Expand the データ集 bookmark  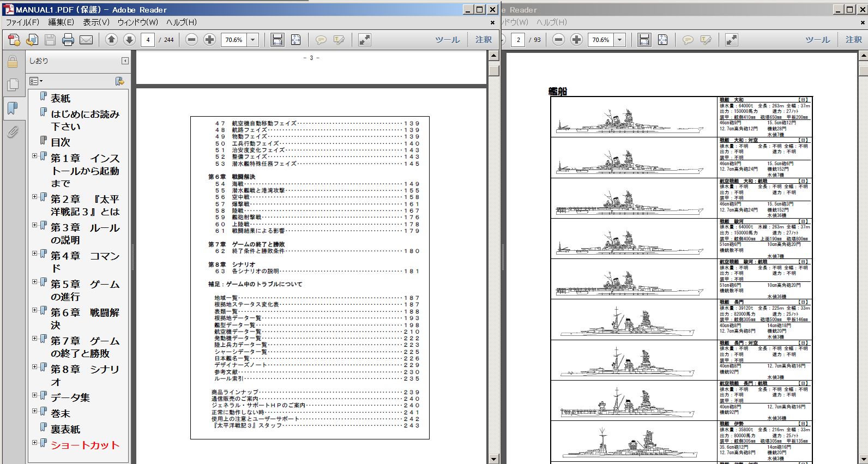pos(35,395)
